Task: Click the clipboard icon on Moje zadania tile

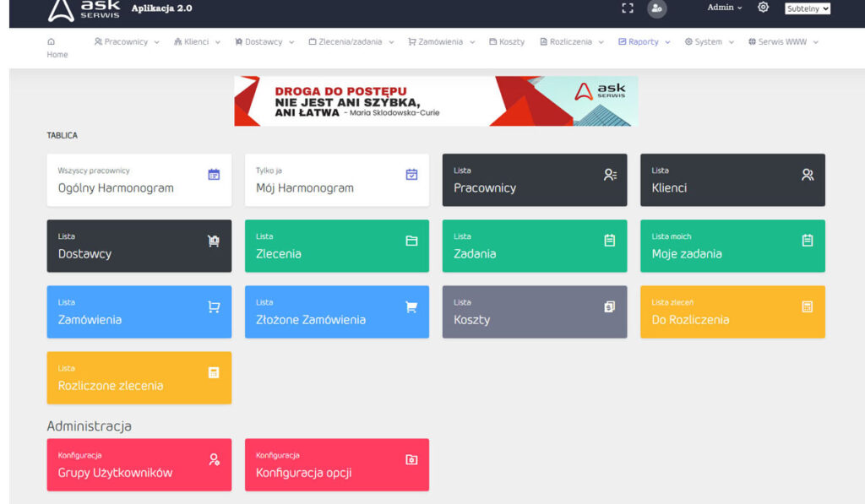Action: (807, 241)
